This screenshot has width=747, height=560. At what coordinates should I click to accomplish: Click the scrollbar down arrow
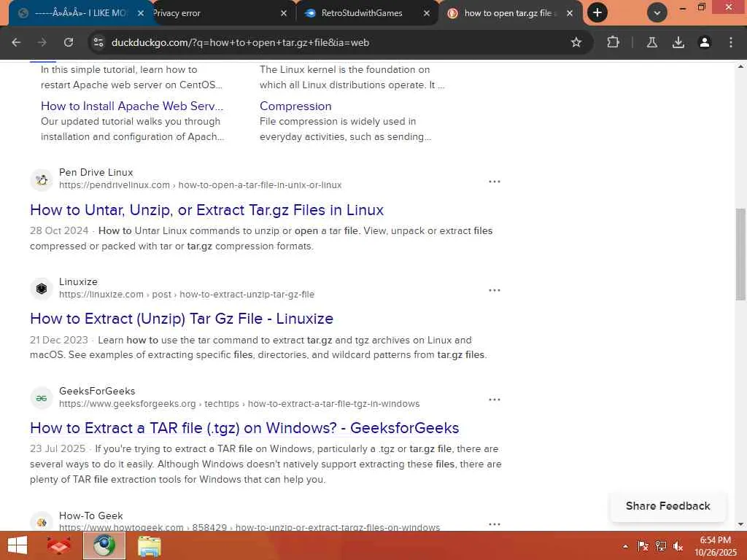[x=740, y=524]
